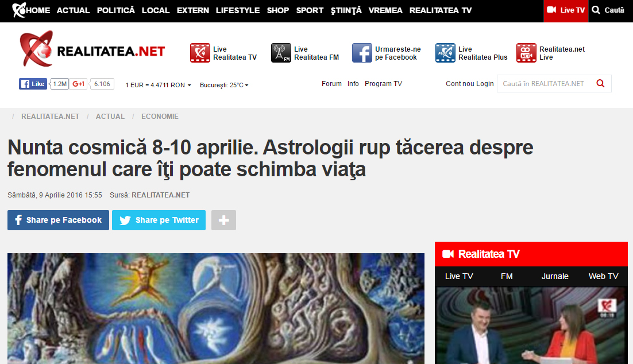This screenshot has width=633, height=364.
Task: Click the Facebook follow icon
Action: click(362, 53)
